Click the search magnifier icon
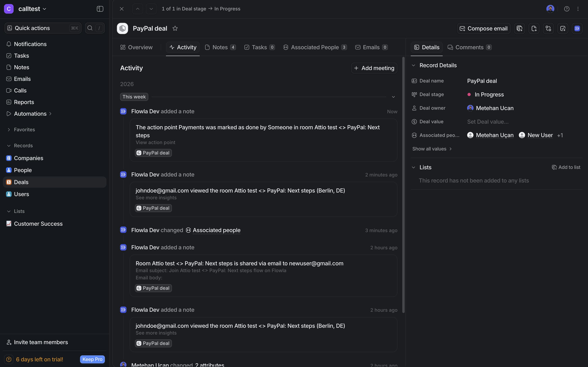 click(90, 28)
